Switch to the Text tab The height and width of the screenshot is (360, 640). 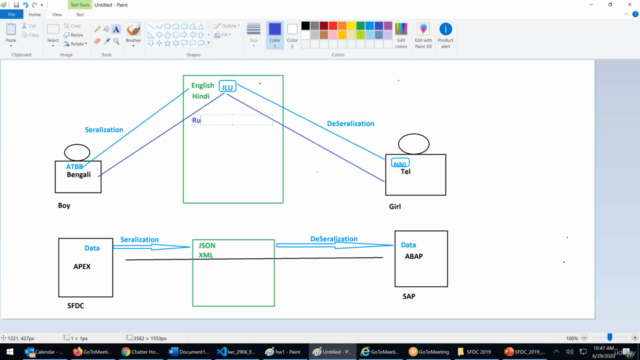click(80, 15)
